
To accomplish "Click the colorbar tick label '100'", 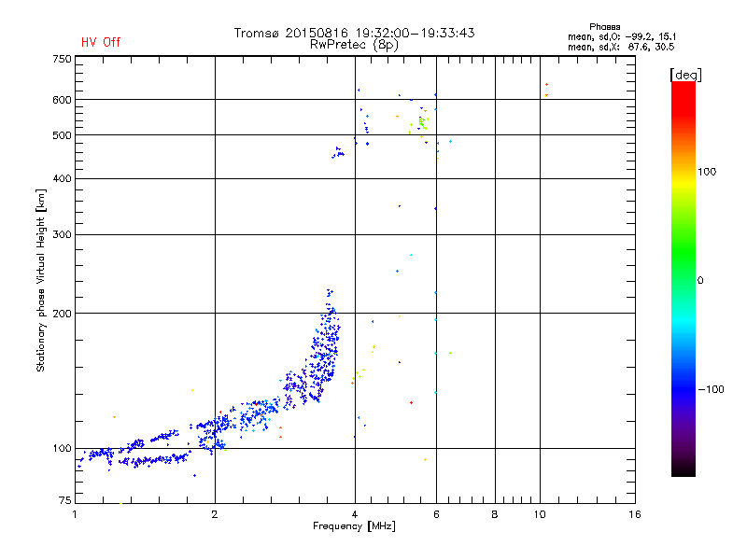I will coord(707,172).
